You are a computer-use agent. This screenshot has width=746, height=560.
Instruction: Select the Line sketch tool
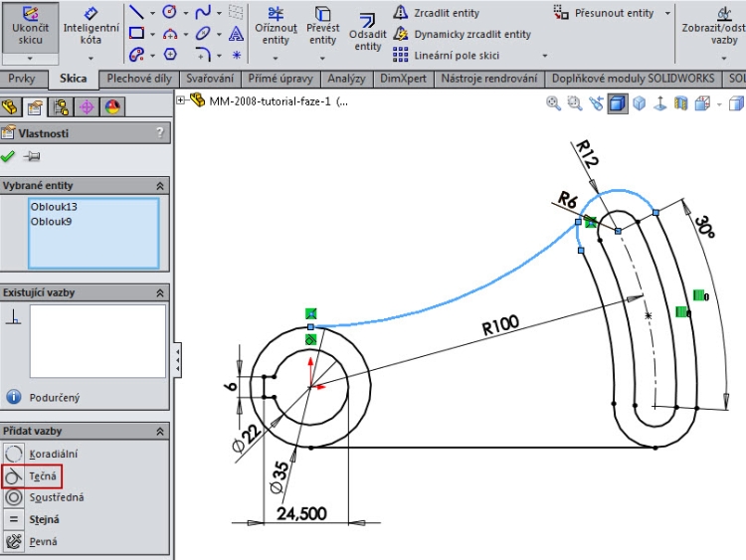point(136,12)
